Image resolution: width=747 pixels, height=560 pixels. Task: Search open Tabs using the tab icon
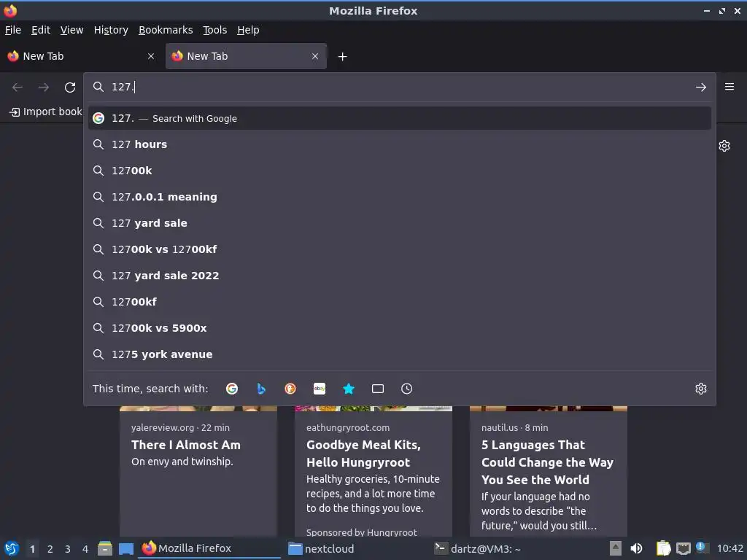click(378, 389)
